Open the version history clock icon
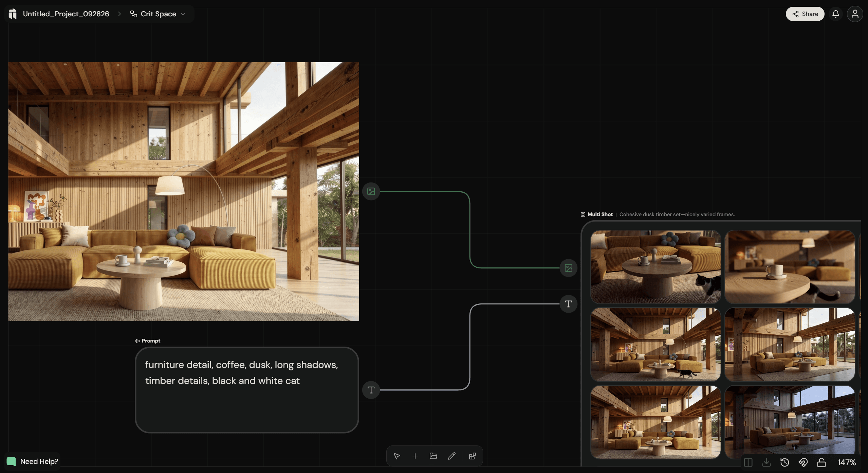This screenshot has height=473, width=868. click(x=784, y=462)
